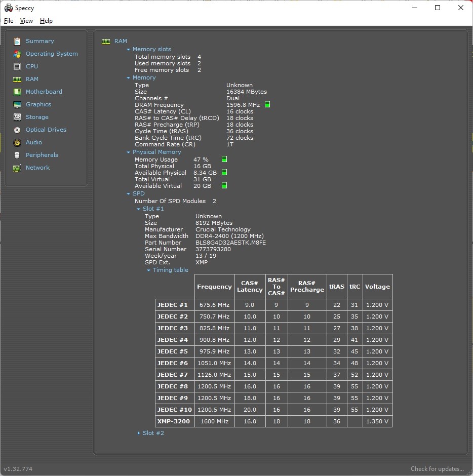
Task: Open the Storage section
Action: pyautogui.click(x=37, y=117)
